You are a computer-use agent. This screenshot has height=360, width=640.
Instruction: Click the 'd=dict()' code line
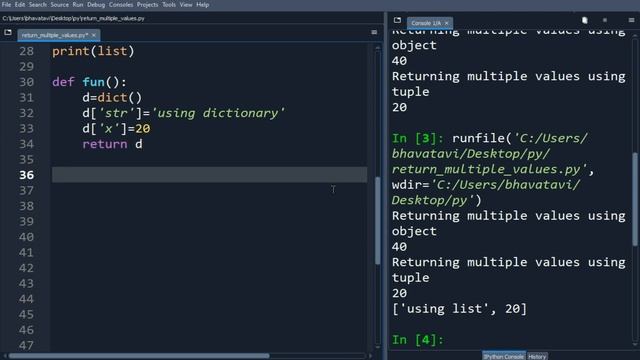[x=112, y=98]
